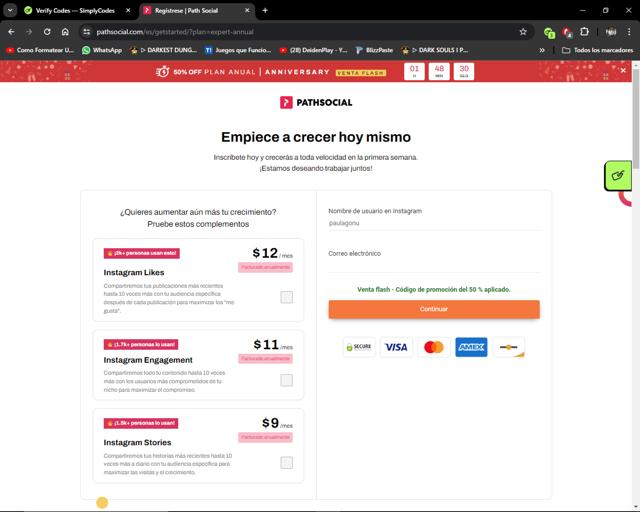Screen dimensions: 640x512
Task: Click the Discover card logo
Action: click(509, 347)
